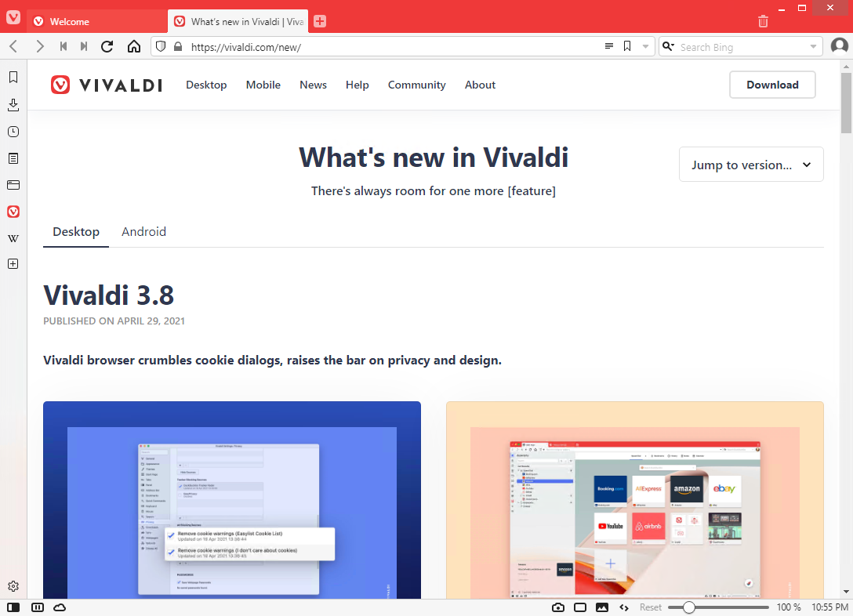
Task: Open the Window panel in sidebar
Action: click(13, 185)
